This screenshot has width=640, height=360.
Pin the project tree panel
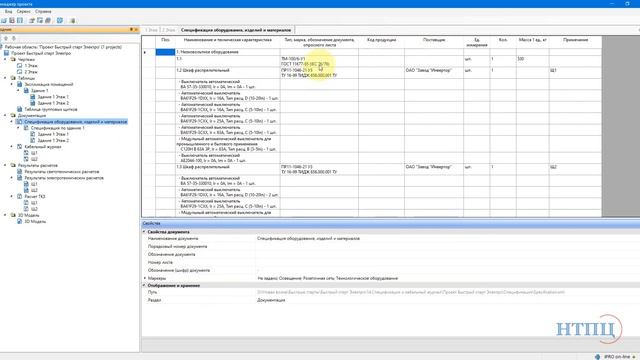click(131, 29)
